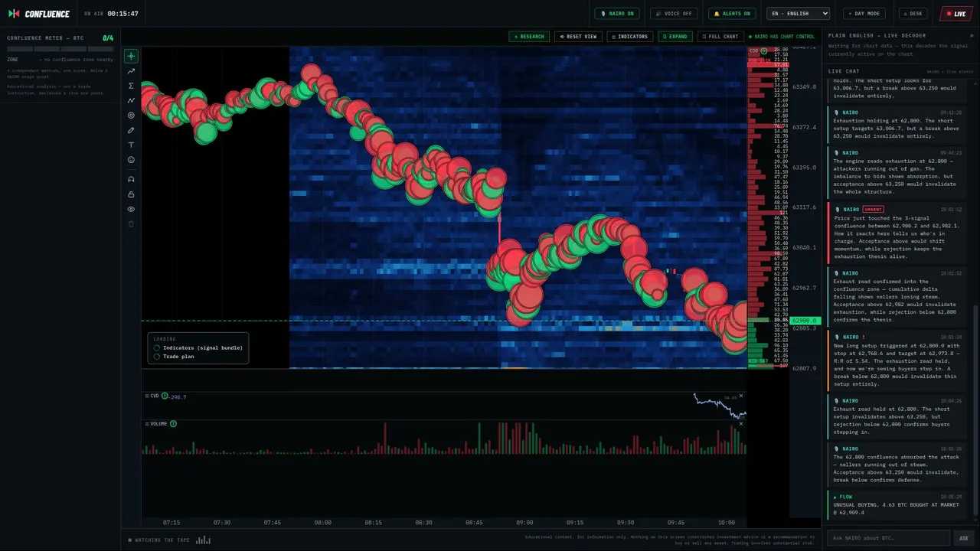This screenshot has width=980, height=551.
Task: Open the INDICATORS menu
Action: click(629, 37)
